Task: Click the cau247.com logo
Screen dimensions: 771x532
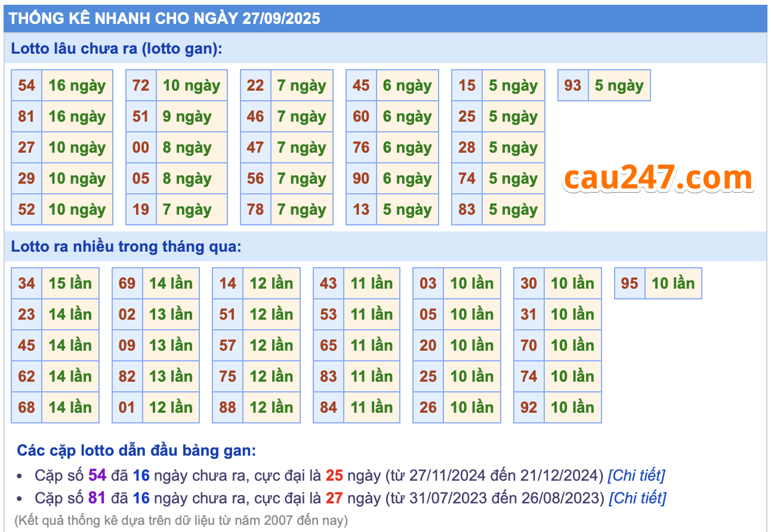Action: tap(658, 178)
